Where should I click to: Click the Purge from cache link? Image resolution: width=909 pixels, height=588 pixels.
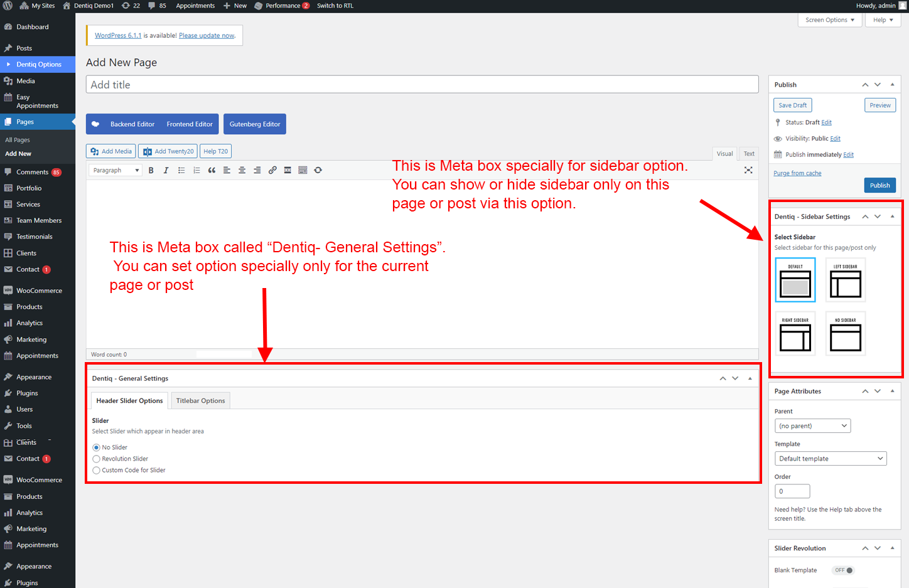point(797,173)
